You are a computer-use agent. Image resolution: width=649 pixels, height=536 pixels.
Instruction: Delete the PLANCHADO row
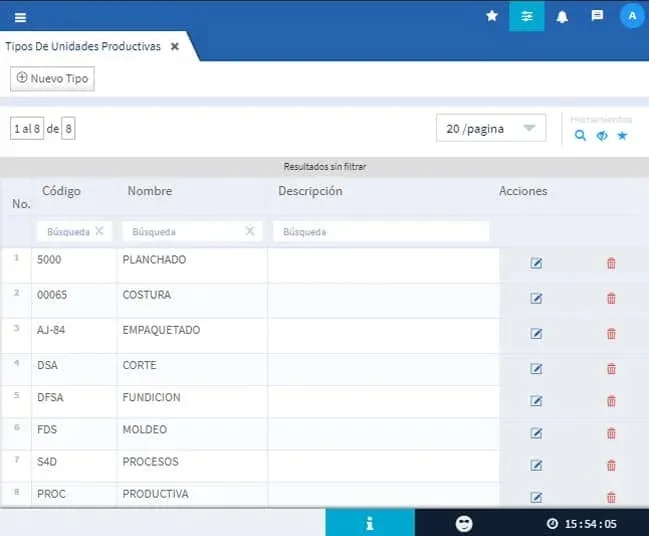(611, 263)
